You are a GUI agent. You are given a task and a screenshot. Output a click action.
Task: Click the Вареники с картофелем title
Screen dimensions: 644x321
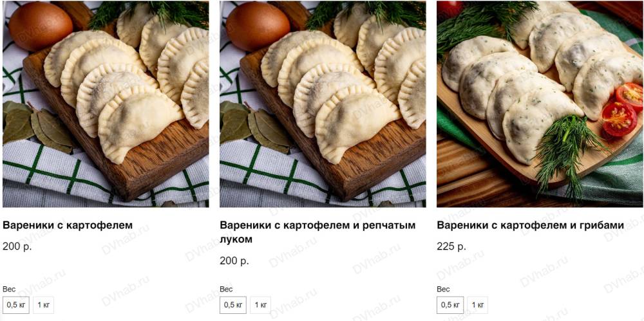68,225
